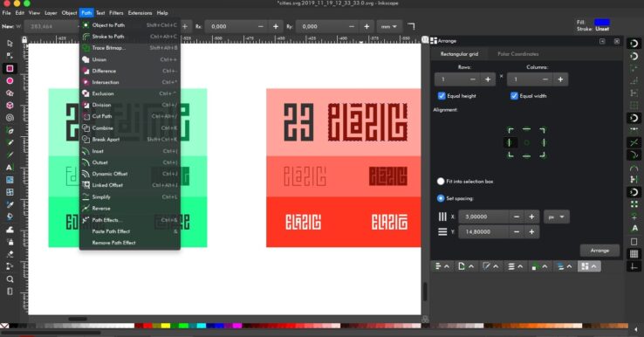Decrease the Columns count
The height and width of the screenshot is (337, 644).
[545, 79]
